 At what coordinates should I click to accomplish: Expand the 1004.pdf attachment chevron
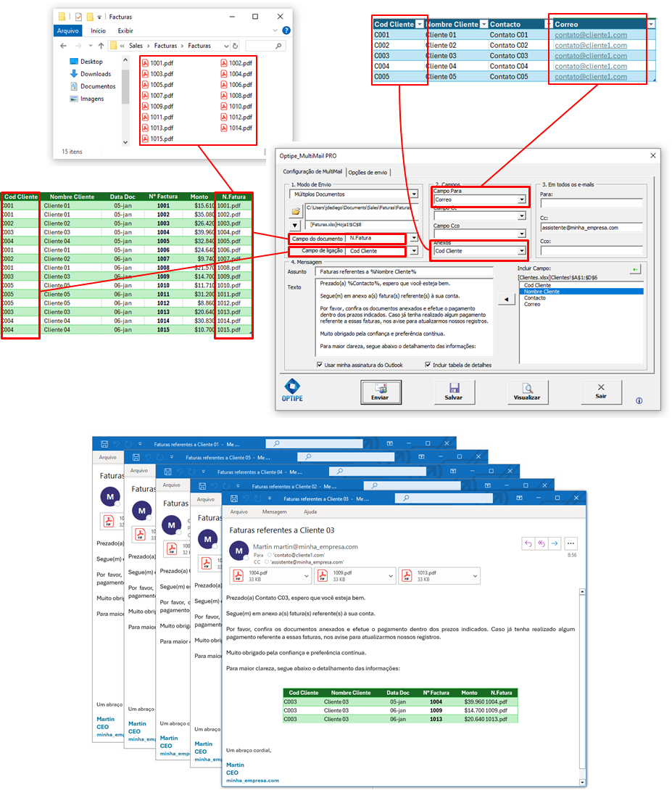306,576
